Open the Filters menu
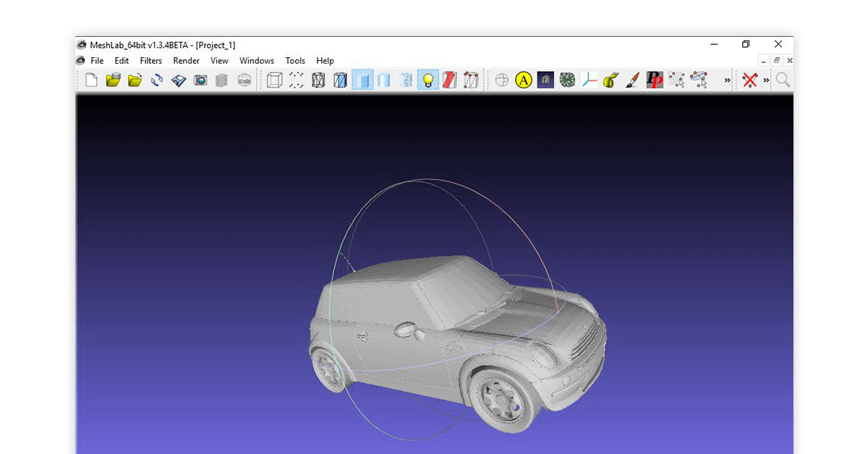Screen dimensions: 868x454 click(x=151, y=61)
